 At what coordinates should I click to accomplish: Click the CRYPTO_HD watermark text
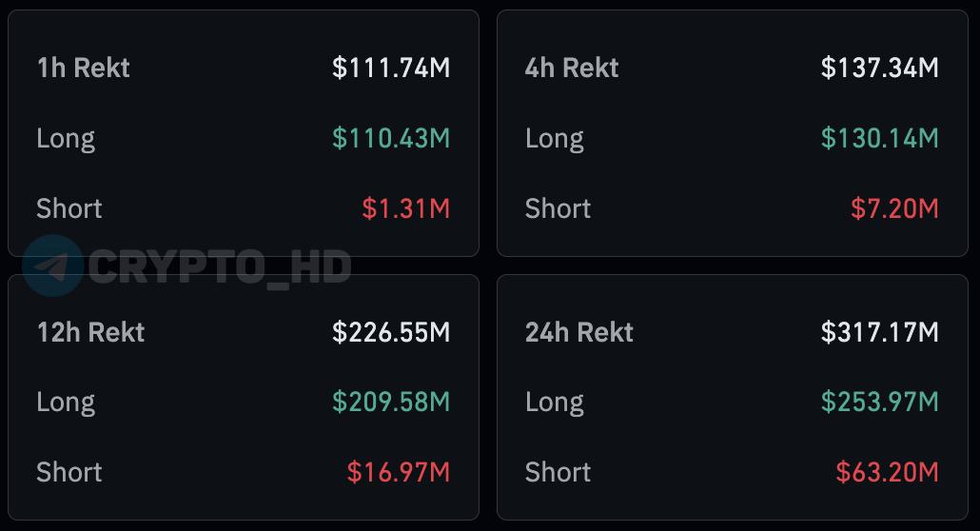219,267
